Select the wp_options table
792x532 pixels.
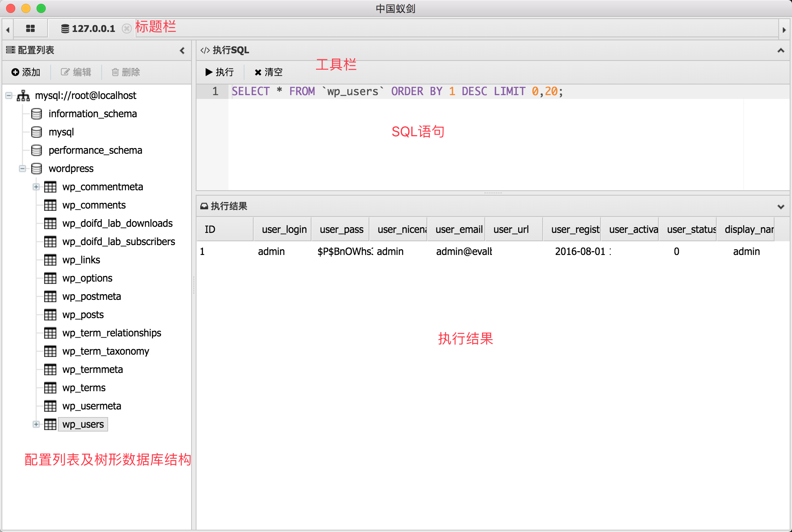coord(87,278)
